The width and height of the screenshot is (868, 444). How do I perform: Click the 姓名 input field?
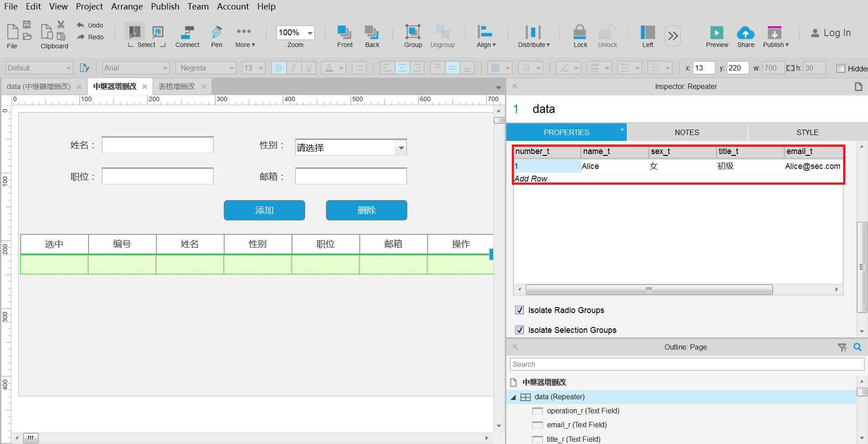(x=157, y=145)
